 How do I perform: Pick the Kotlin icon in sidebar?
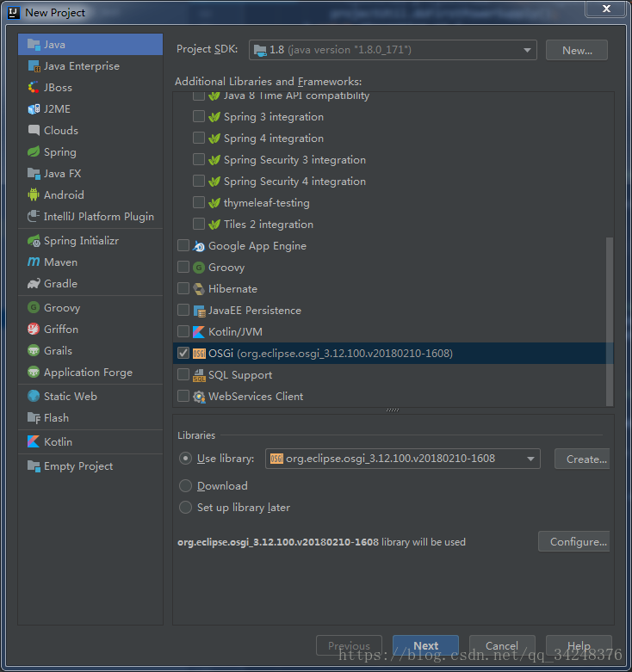tap(34, 441)
